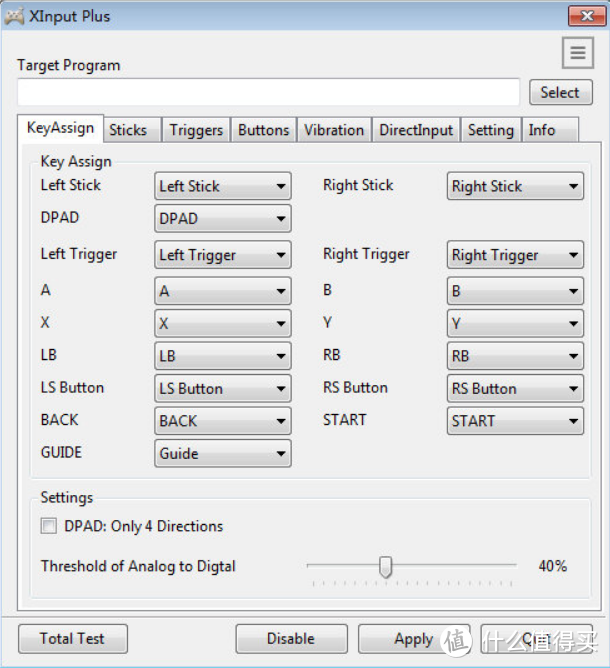Go to the Info tab

[x=542, y=130]
